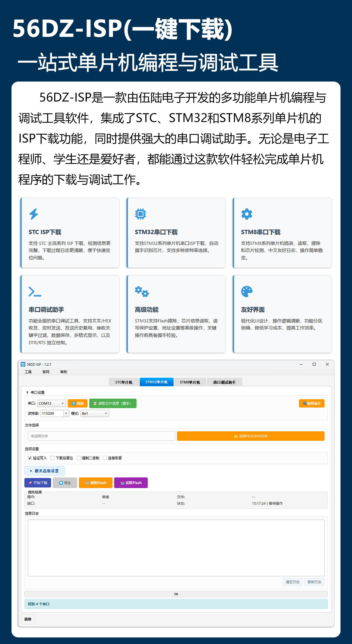Enable the 下载后复位 checkbox

point(53,458)
